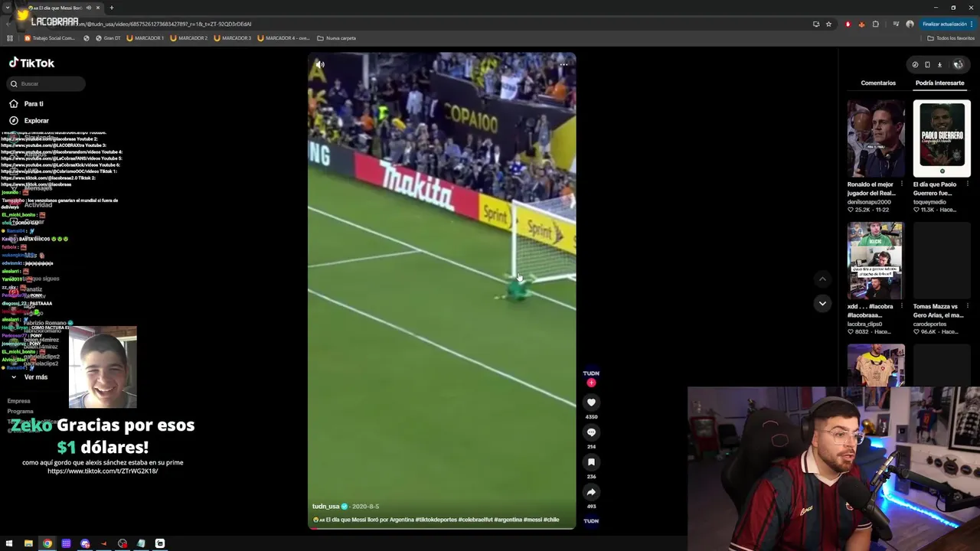Open the red hand adblock extension

(x=848, y=24)
